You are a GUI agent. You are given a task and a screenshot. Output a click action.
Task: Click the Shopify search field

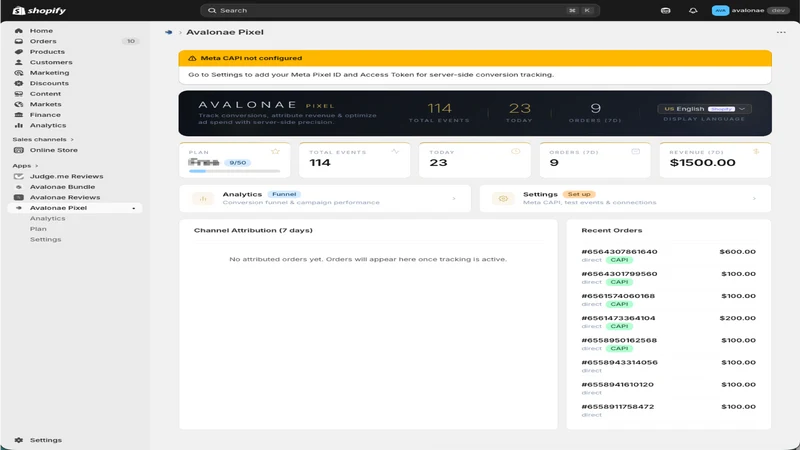400,10
